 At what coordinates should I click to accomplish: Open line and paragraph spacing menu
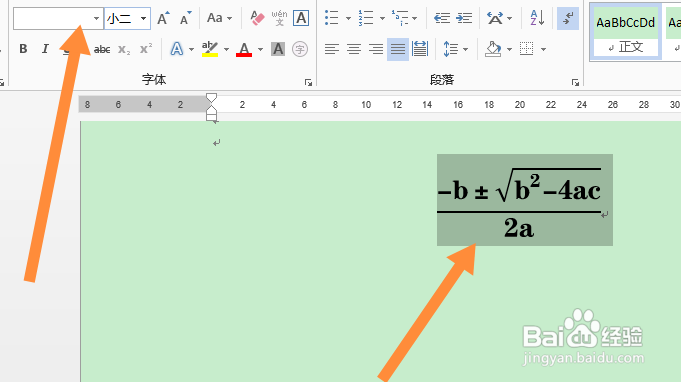[x=456, y=49]
